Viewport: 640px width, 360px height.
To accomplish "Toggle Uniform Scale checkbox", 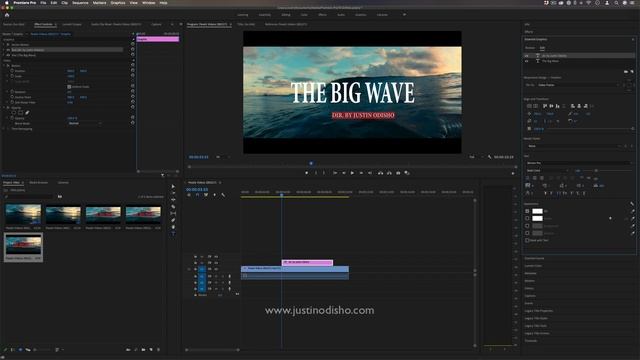I will (x=69, y=87).
